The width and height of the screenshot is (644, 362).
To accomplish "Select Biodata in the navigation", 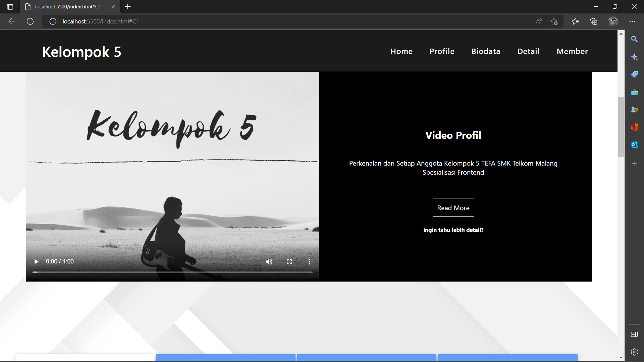I will 486,51.
